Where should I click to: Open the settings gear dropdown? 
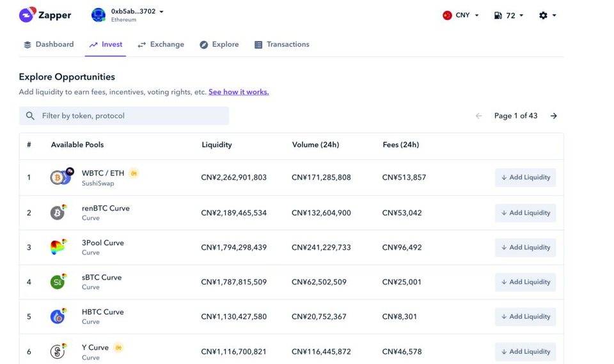(x=547, y=15)
